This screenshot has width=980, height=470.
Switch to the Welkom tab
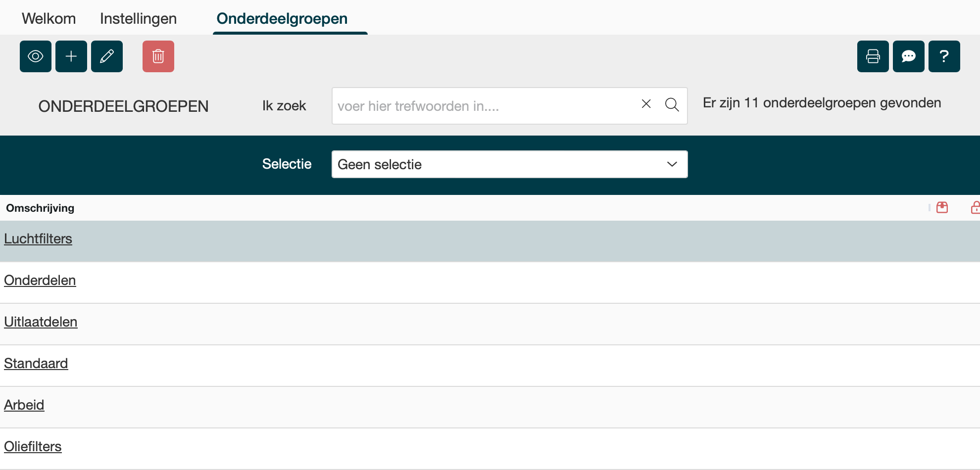pos(49,18)
